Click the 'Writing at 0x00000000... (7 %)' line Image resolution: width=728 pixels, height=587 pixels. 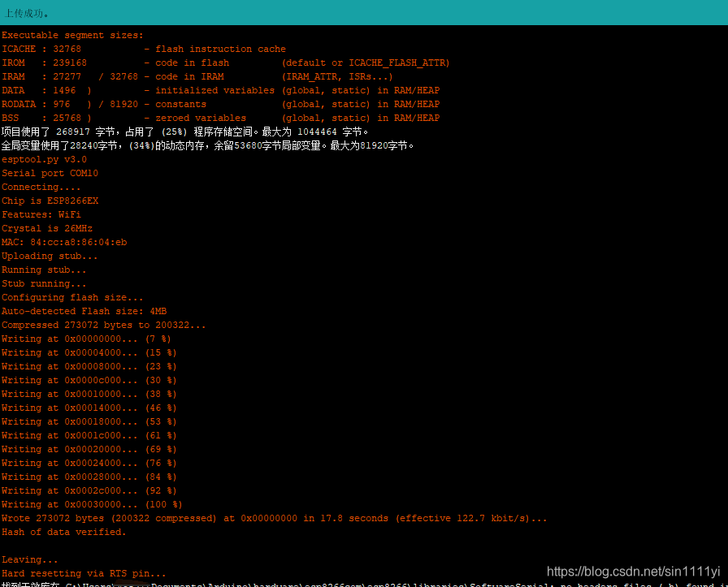tap(86, 339)
